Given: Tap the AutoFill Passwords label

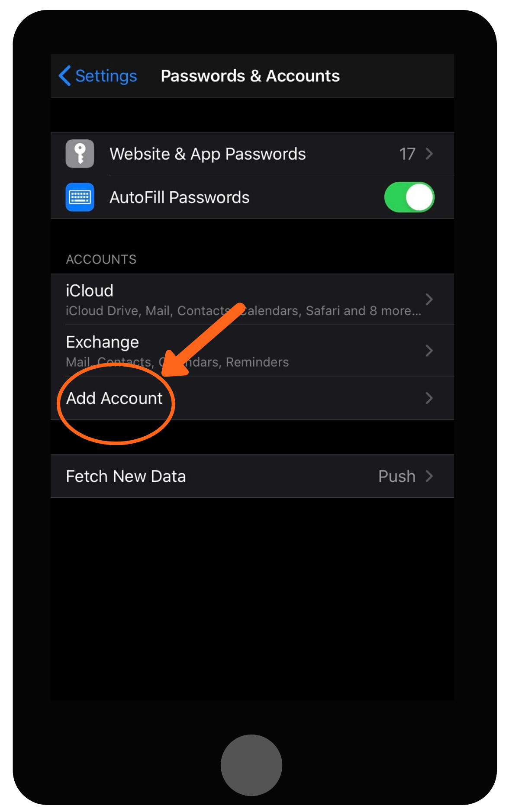Looking at the screenshot, I should (x=180, y=197).
